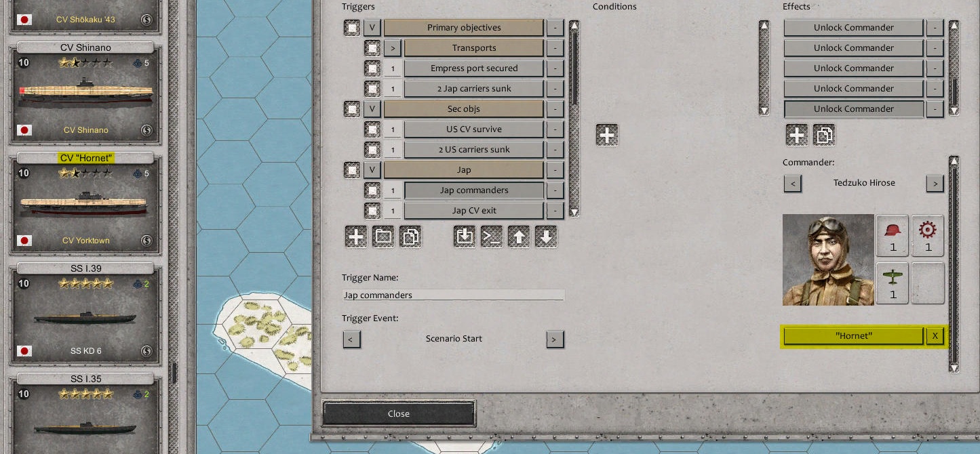Select the Empress port secured trigger
The width and height of the screenshot is (980, 454).
[474, 68]
